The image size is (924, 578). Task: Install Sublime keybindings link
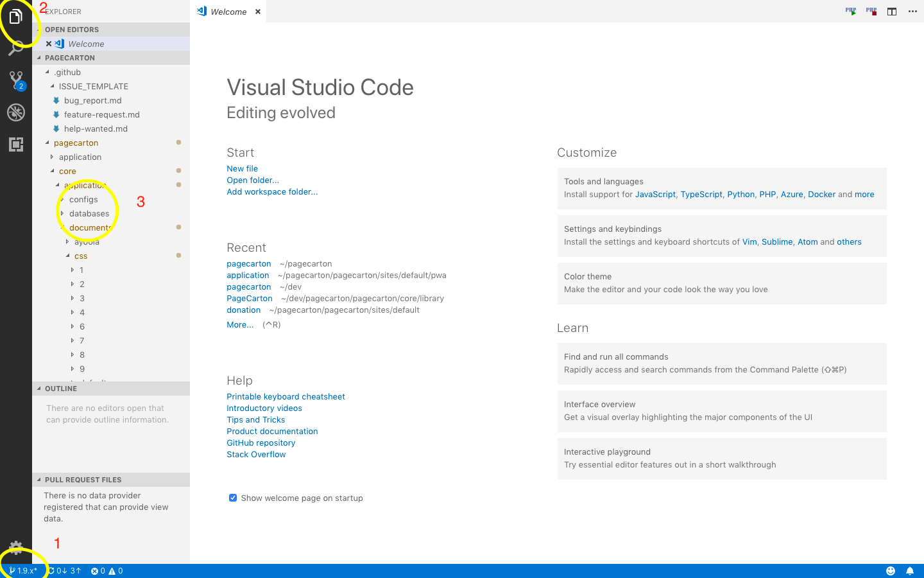pyautogui.click(x=777, y=241)
